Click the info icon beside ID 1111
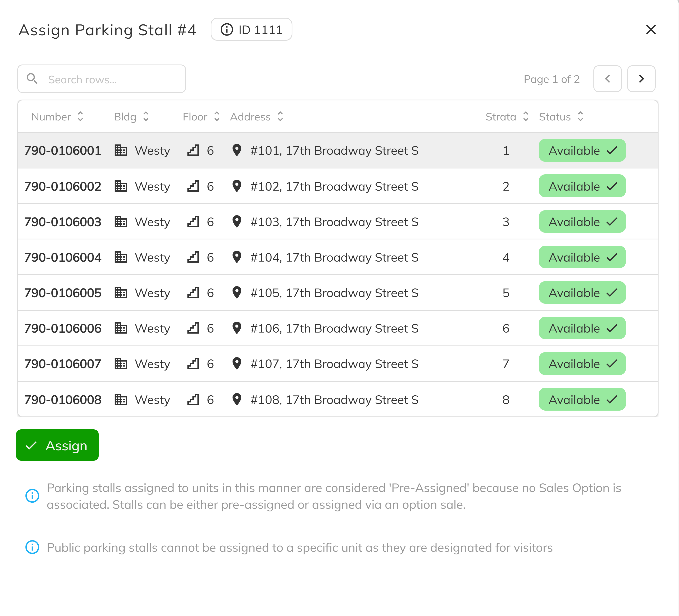Viewport: 679px width, 616px height. click(x=226, y=30)
